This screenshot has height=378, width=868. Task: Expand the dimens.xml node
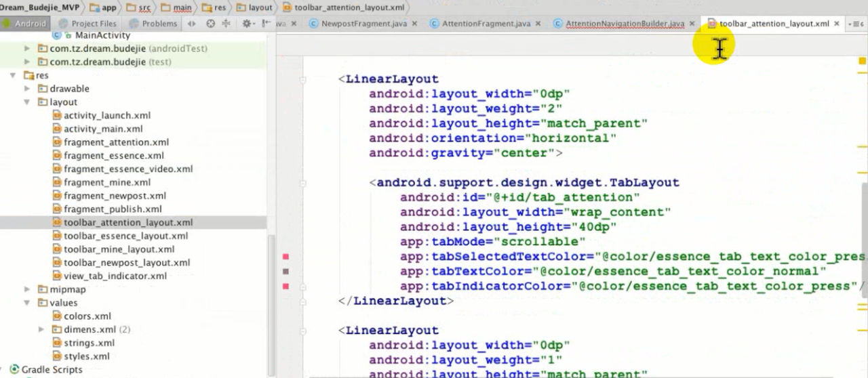click(x=41, y=330)
